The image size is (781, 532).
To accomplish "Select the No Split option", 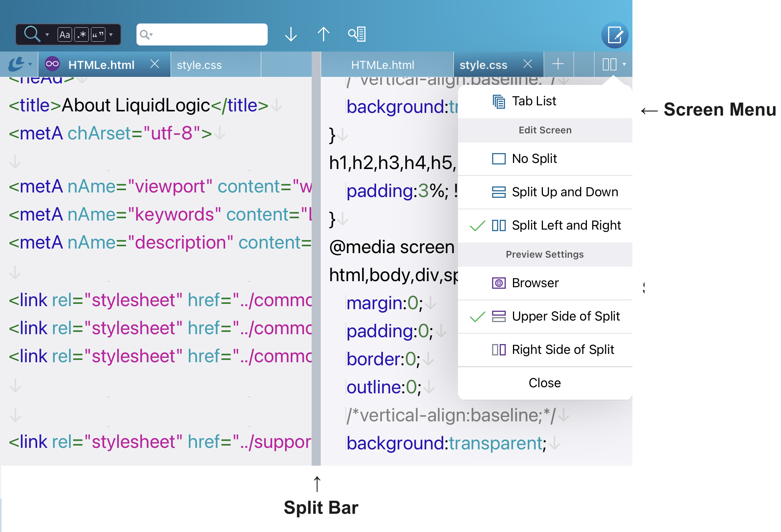I will point(534,159).
